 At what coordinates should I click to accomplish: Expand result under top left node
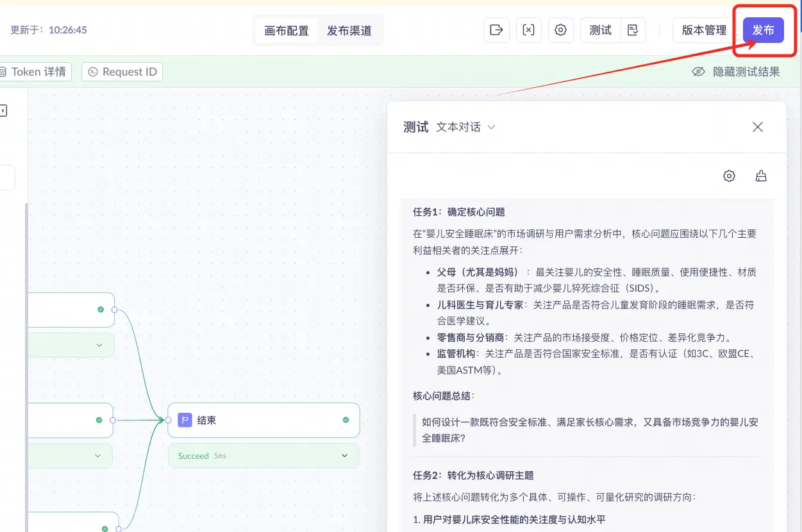point(99,345)
